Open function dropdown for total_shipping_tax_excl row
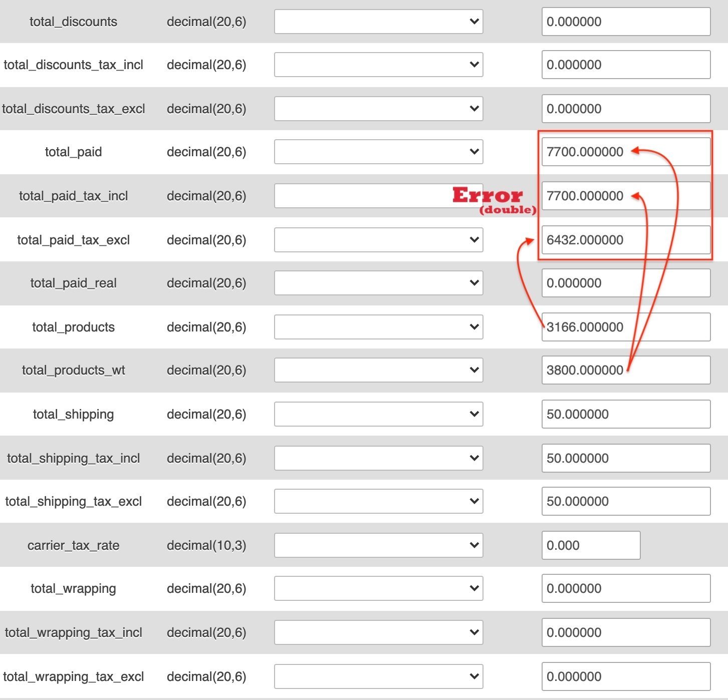This screenshot has width=728, height=700. click(378, 501)
